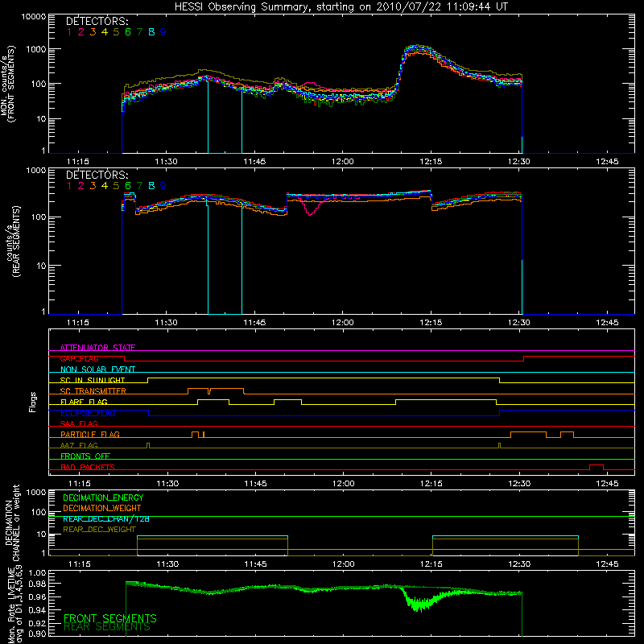The width and height of the screenshot is (644, 644).
Task: Click the BAD_PACKETS flag label
Action: (88, 467)
